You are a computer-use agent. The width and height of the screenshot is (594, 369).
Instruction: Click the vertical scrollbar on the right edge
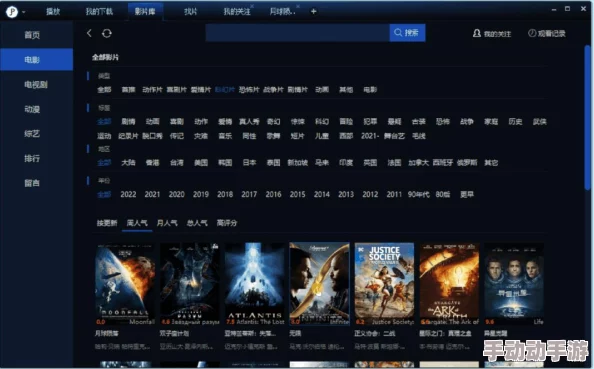588,117
